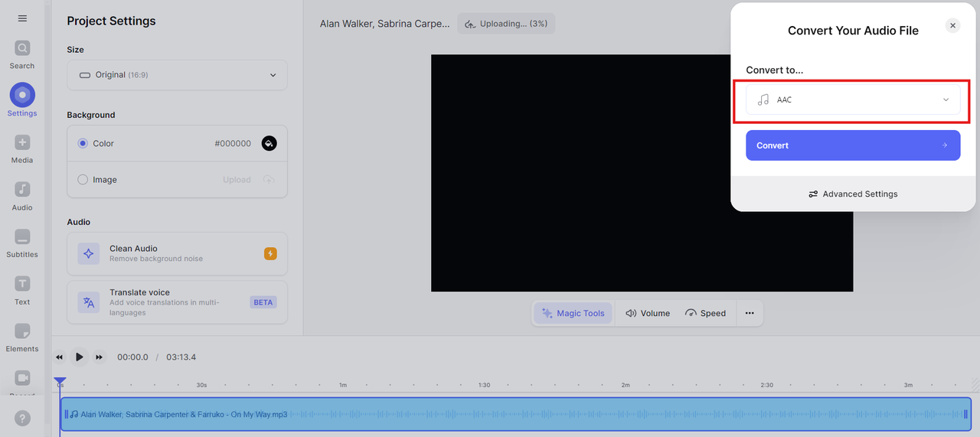
Task: Click the BETA badge
Action: [x=263, y=302]
